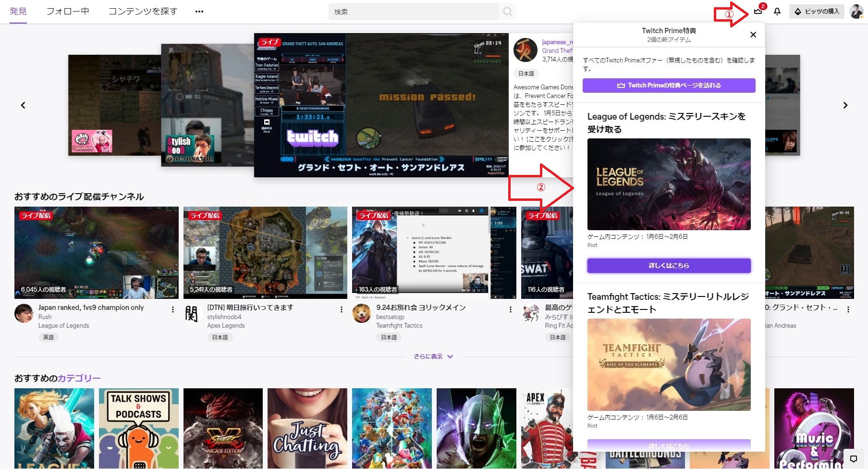Open the League of Legends category tile
Screen dimensions: 868x469
point(54,428)
